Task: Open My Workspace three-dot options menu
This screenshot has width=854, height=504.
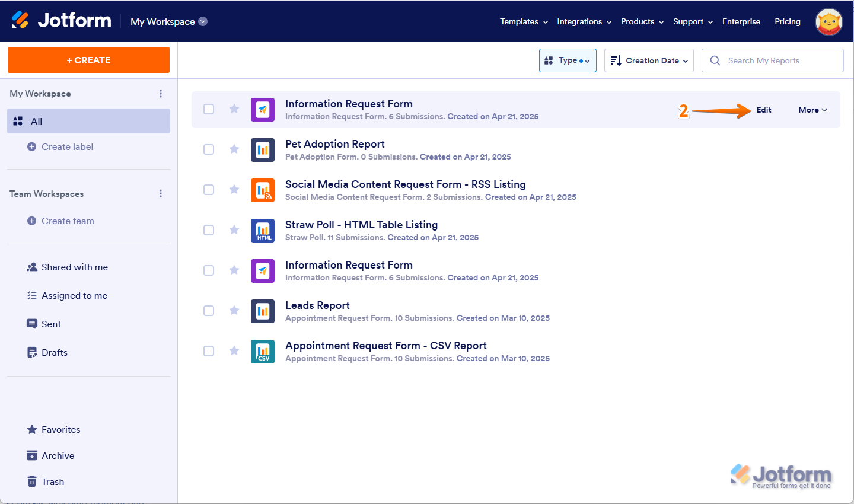Action: click(x=161, y=94)
